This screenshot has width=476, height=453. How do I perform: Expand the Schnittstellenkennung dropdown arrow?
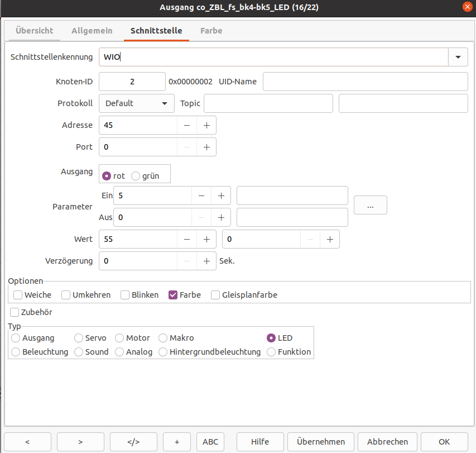tap(458, 57)
